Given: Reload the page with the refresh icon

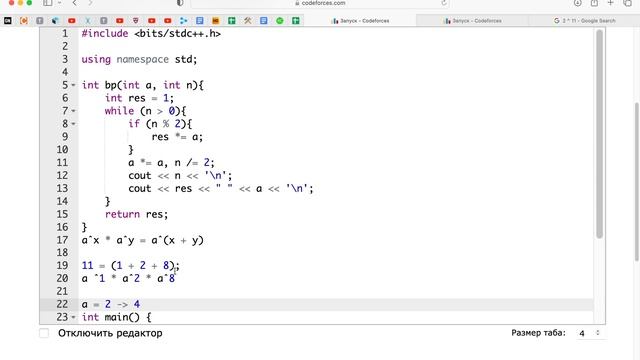Looking at the screenshot, I should pyautogui.click(x=444, y=3).
